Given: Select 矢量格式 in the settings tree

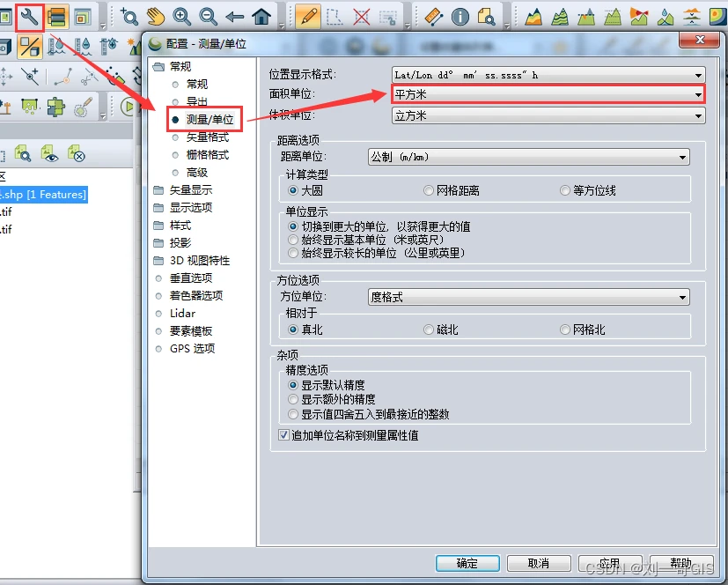Looking at the screenshot, I should 207,137.
